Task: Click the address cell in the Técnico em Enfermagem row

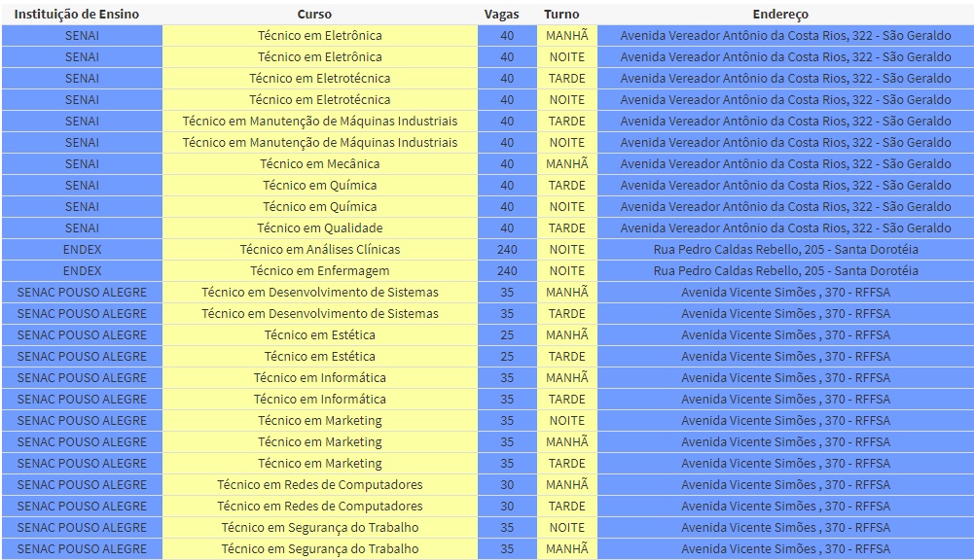Action: [785, 270]
